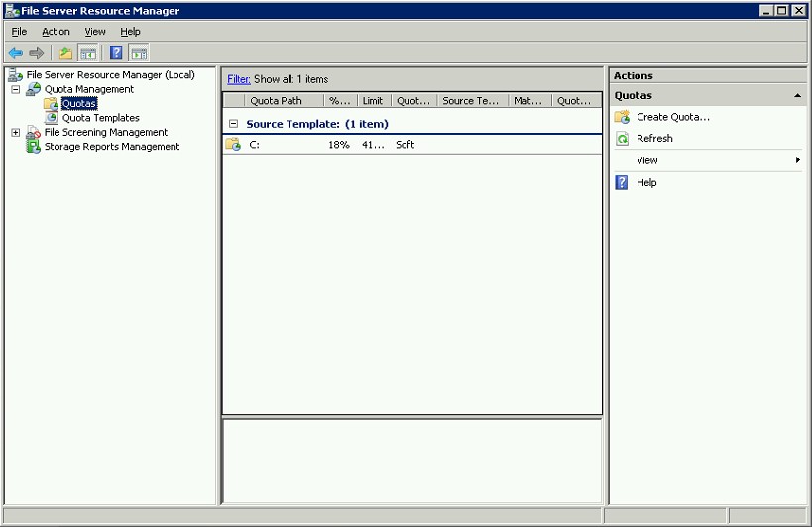Open the Help menu in menu bar

tap(131, 32)
